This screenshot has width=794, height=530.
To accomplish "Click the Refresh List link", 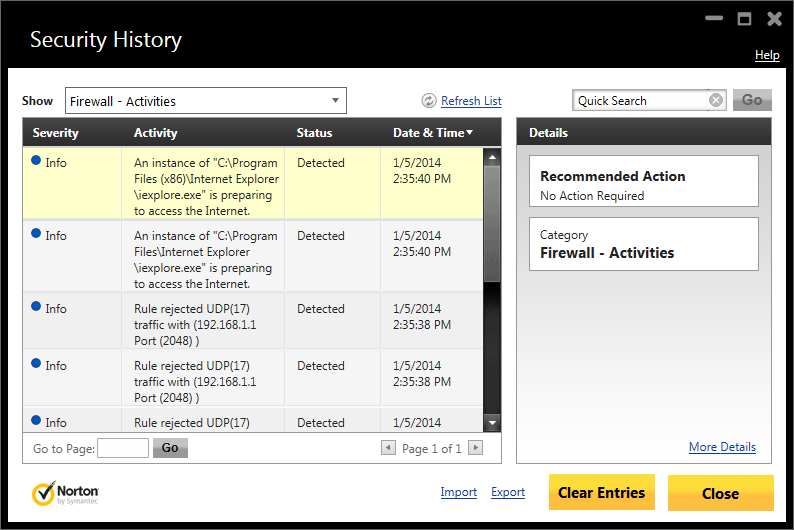I will 471,101.
